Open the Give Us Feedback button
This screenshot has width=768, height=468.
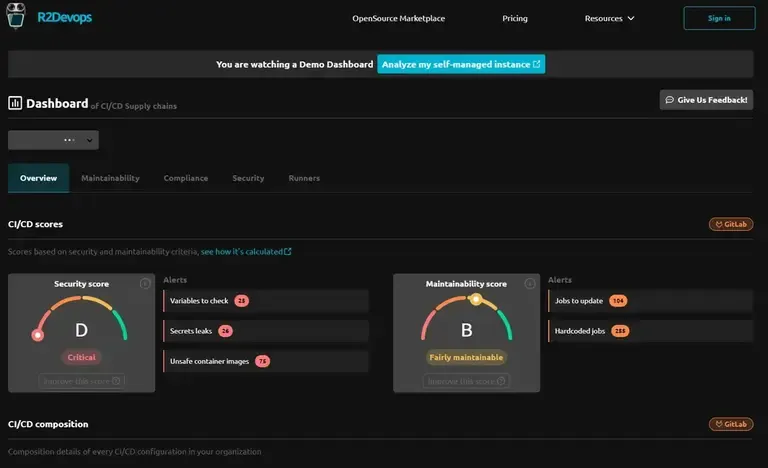point(707,100)
